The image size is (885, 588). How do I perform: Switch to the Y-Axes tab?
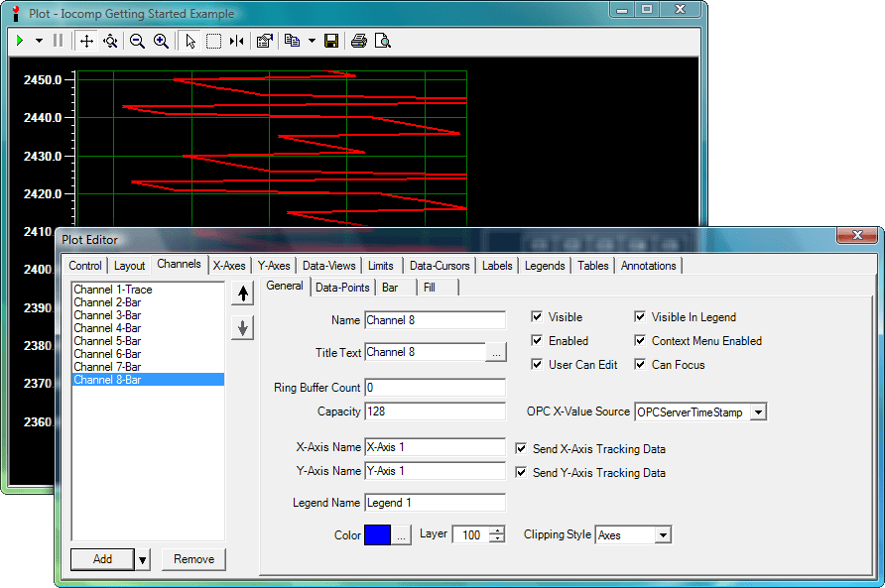pyautogui.click(x=273, y=265)
